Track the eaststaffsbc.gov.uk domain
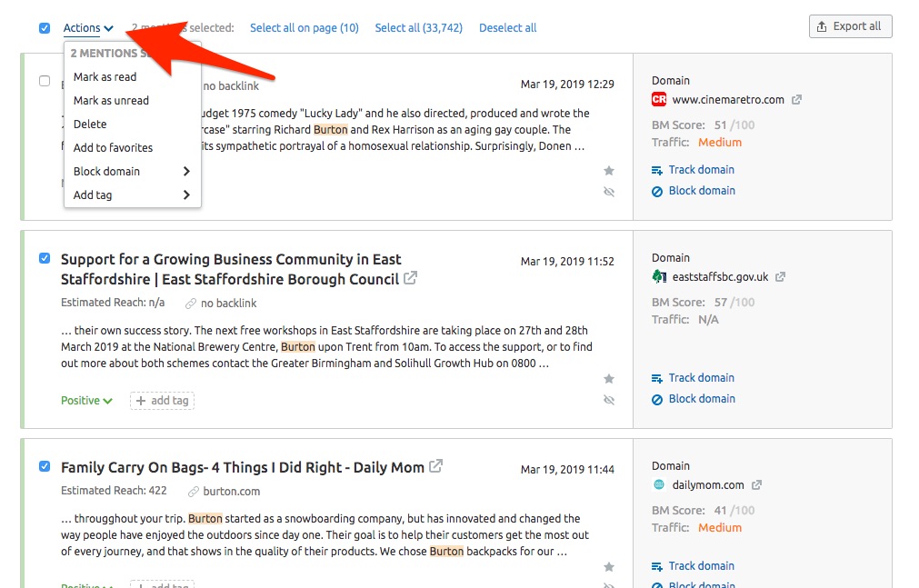 [693, 377]
